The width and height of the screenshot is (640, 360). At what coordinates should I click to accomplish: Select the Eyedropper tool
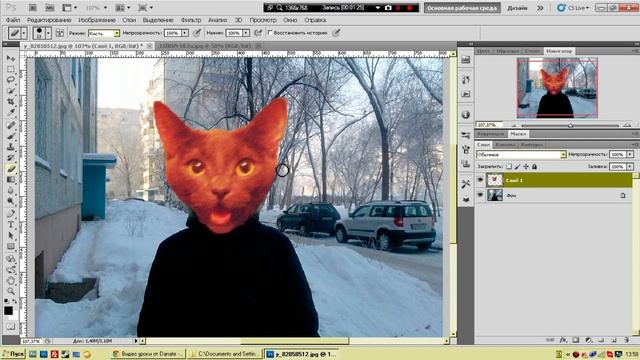[11, 112]
